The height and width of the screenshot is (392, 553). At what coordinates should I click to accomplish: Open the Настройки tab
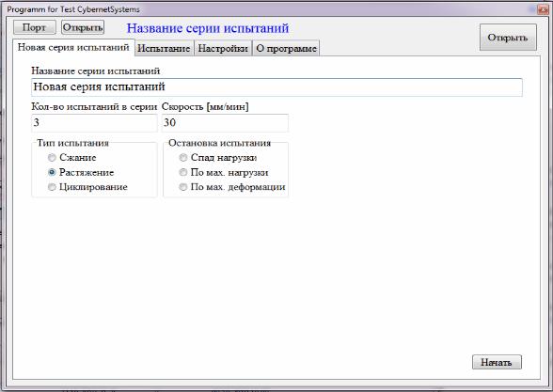pyautogui.click(x=223, y=48)
